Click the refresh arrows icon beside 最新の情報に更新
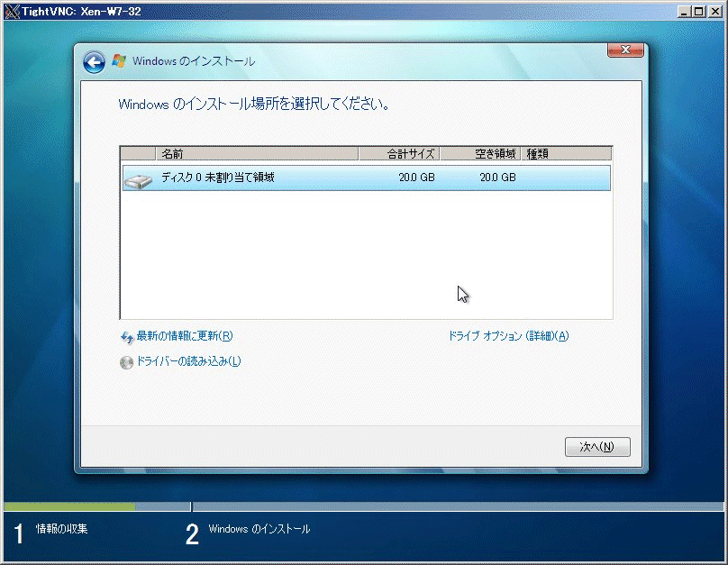728x565 pixels. point(127,337)
